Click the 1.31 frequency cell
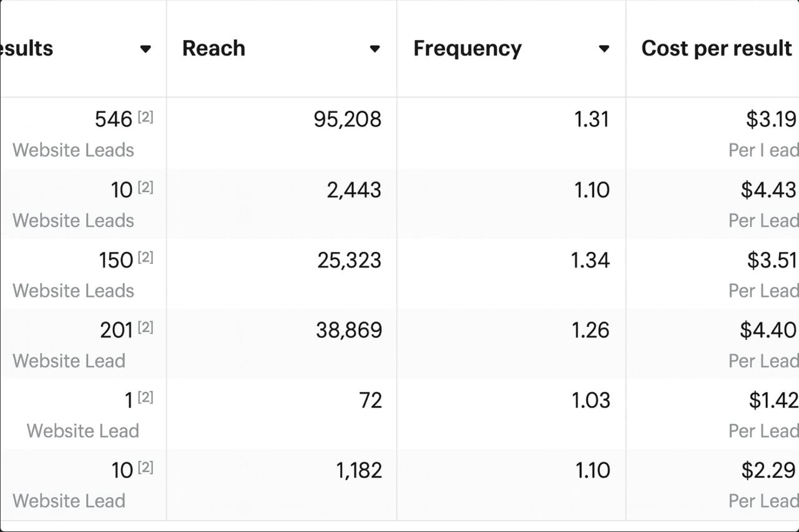 click(x=591, y=119)
